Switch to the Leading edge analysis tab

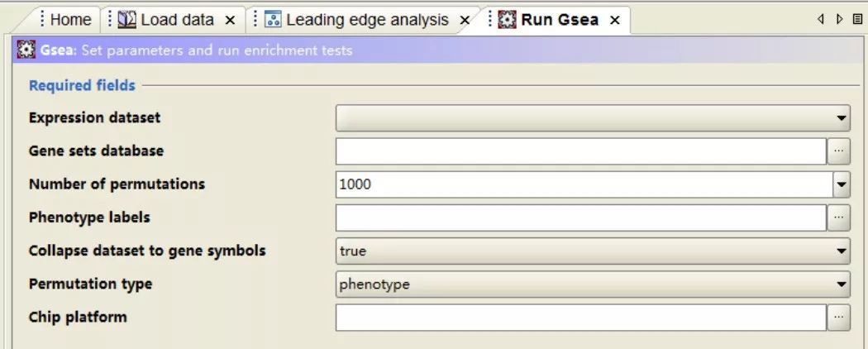367,20
